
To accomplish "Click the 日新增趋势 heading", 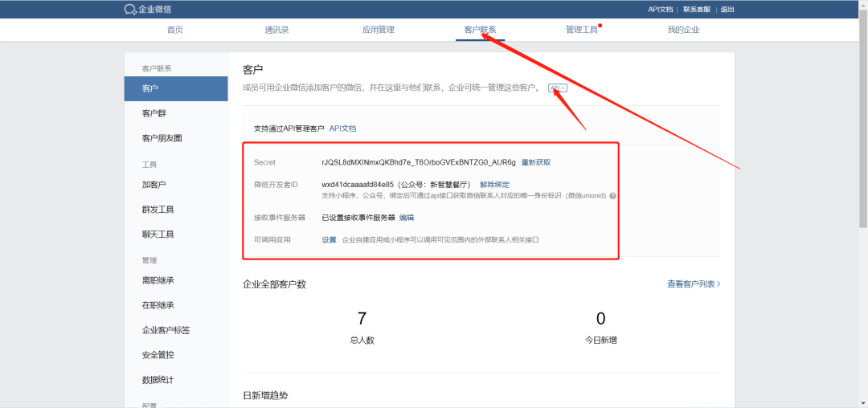I will click(266, 396).
